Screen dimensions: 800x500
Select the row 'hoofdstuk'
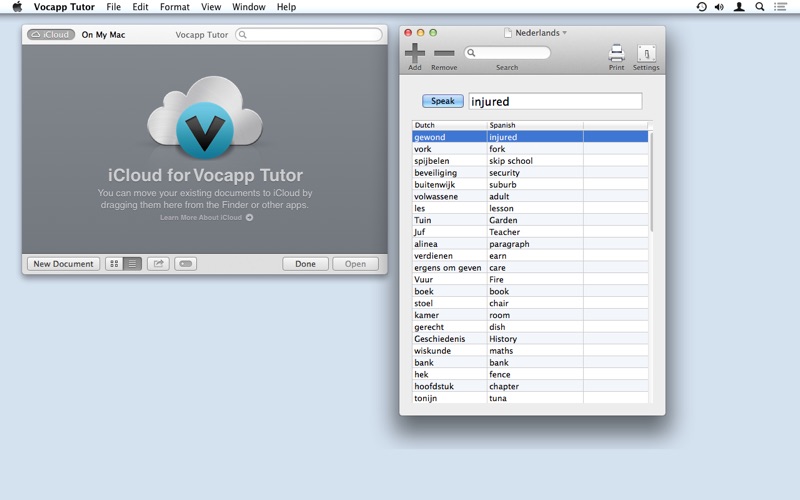530,386
